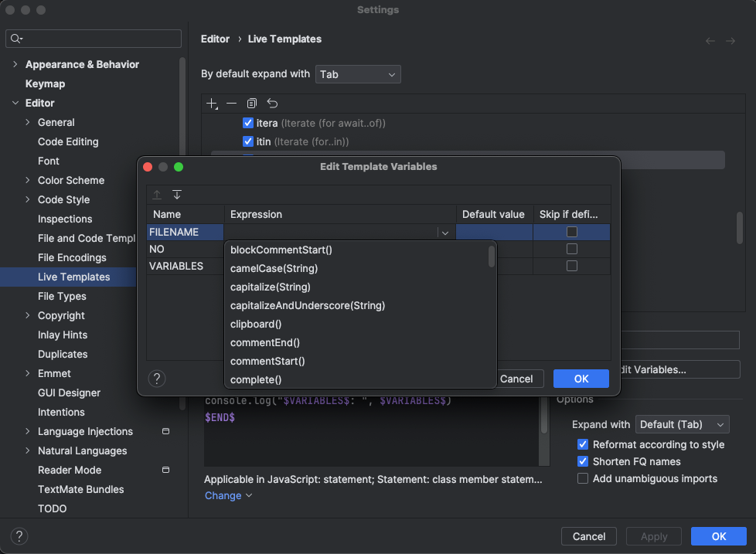Uncheck Reformat according to style
This screenshot has width=756, height=554.
(x=584, y=445)
